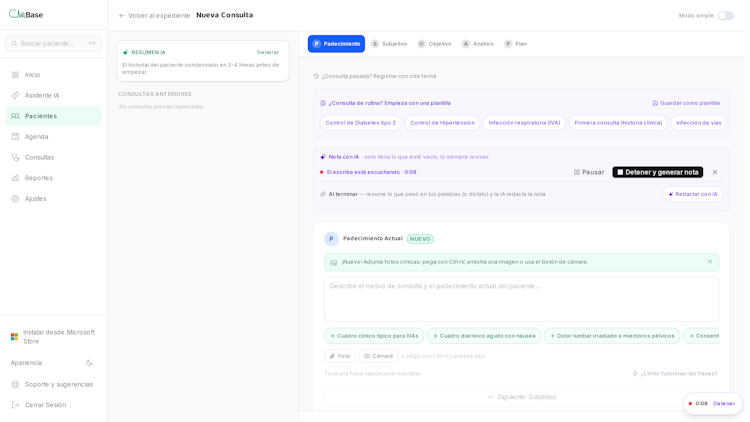Click the Sin consultas previas registradas text
Screen dimensions: 750x422
161,107
